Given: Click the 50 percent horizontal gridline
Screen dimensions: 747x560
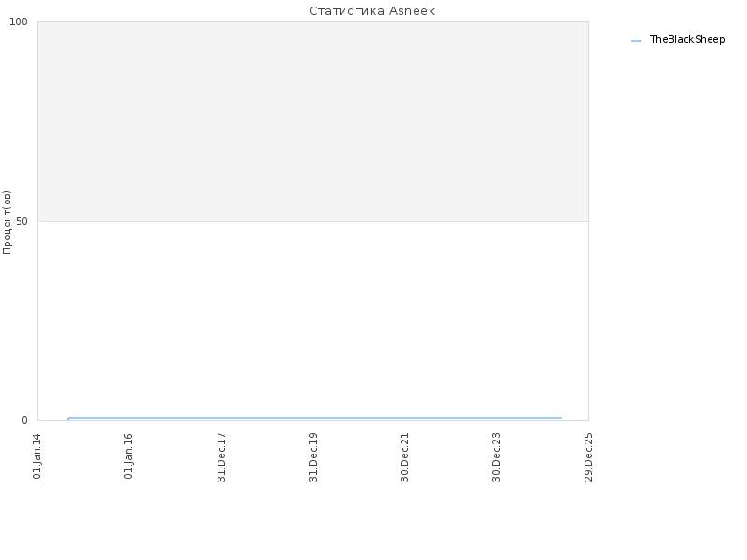Looking at the screenshot, I should coord(313,221).
